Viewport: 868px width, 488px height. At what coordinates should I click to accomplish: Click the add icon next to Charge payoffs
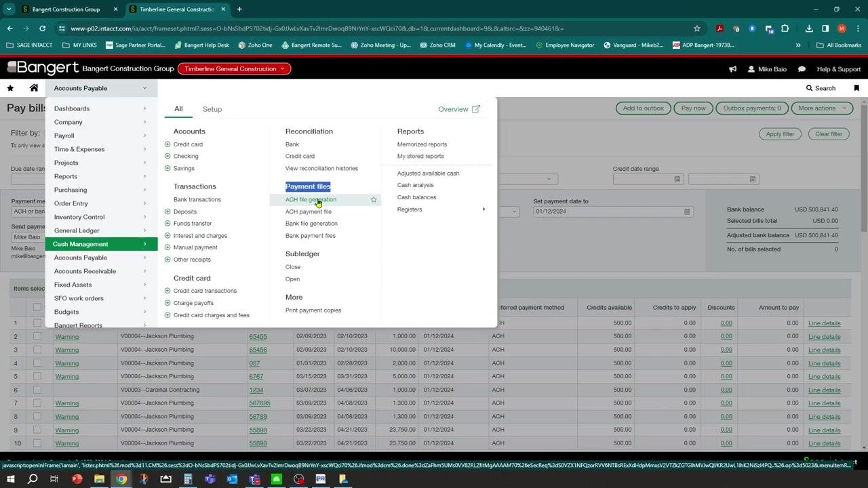coord(167,303)
